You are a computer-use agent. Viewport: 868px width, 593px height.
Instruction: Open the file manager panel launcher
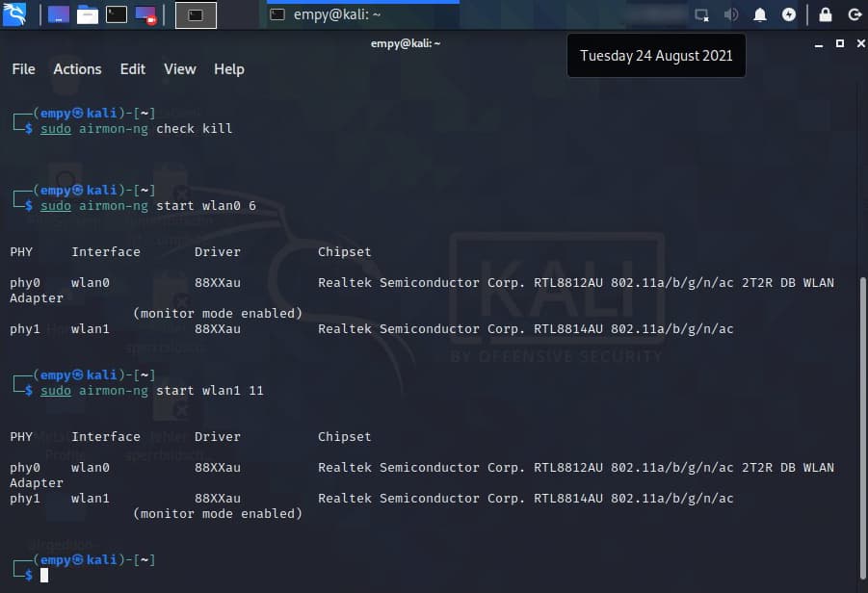pyautogui.click(x=88, y=15)
